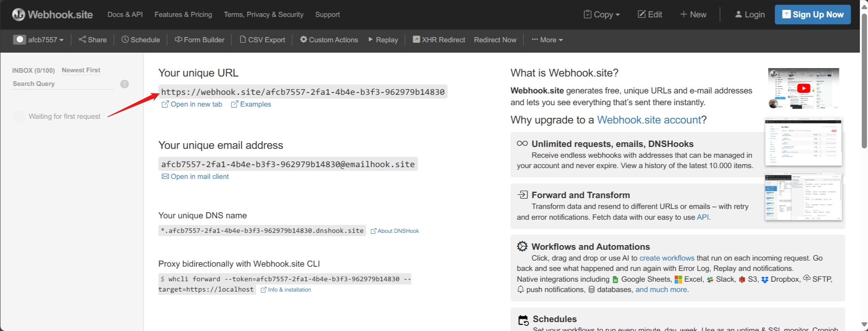
Task: Open Features & Pricing page
Action: pyautogui.click(x=183, y=15)
